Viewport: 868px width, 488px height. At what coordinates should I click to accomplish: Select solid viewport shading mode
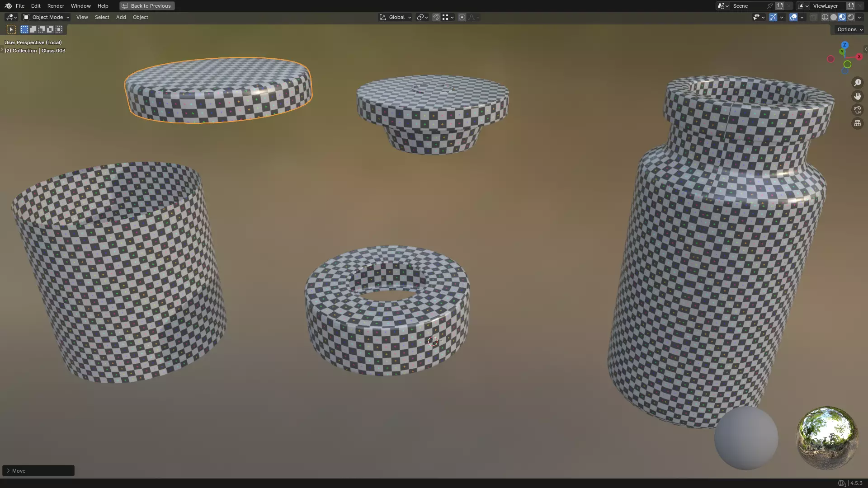point(833,17)
